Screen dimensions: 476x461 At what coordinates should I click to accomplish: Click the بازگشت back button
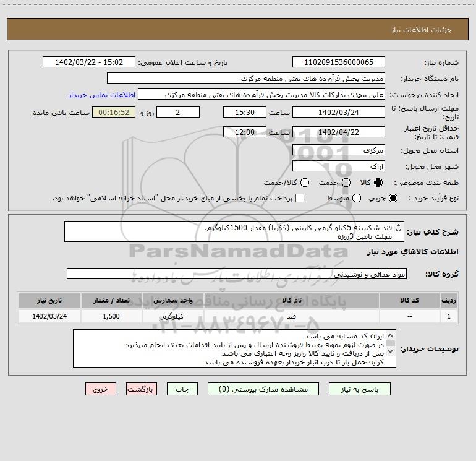142,389
